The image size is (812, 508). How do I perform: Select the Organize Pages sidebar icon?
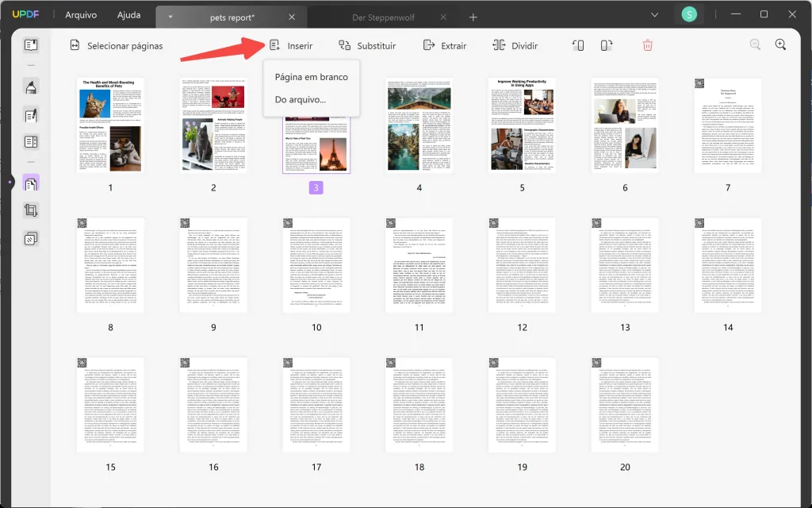tap(30, 183)
